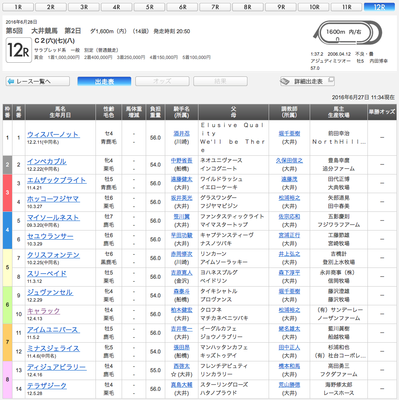
Task: Open horse スリーペイド details
Action: coord(47,273)
